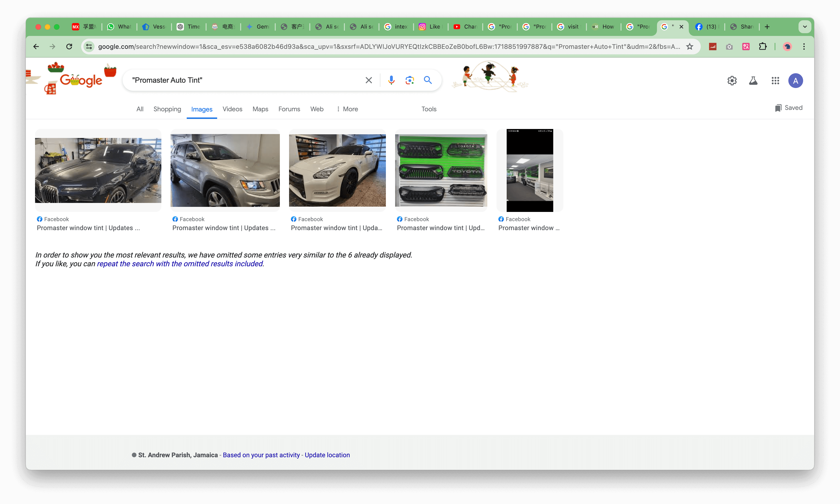Switch to the Videos tab

(232, 109)
